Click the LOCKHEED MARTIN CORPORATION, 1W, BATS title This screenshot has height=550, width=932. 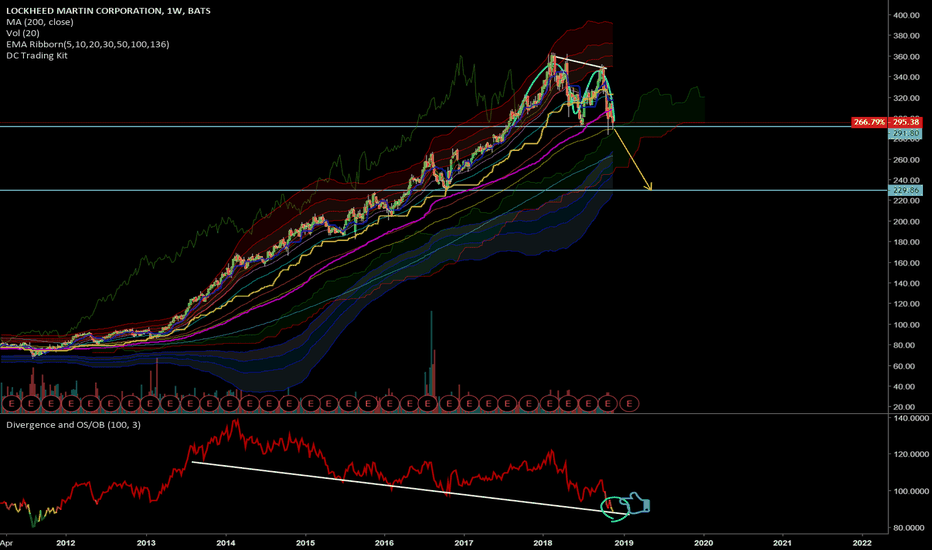pos(108,11)
